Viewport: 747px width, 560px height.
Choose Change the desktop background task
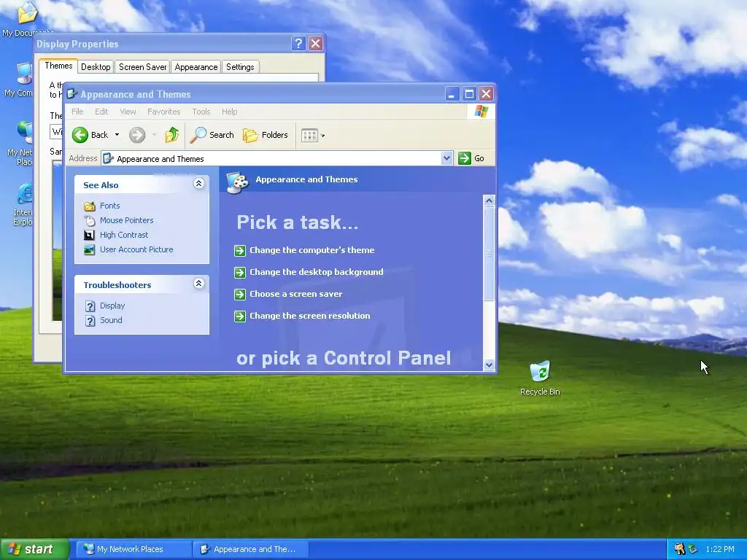pyautogui.click(x=317, y=272)
